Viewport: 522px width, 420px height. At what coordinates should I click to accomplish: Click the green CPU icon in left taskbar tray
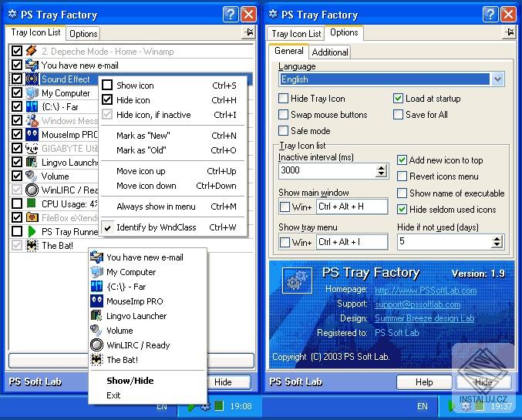pyautogui.click(x=219, y=406)
